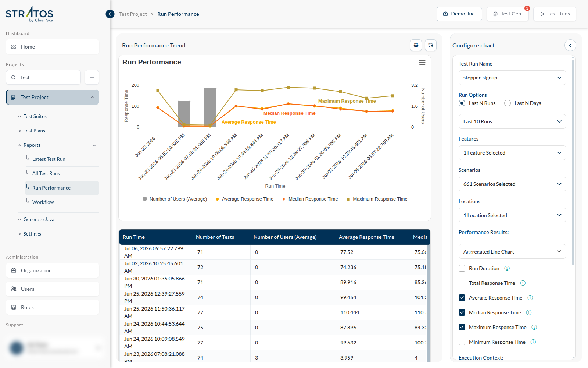Collapse sidebar with the back arrow button
This screenshot has height=368, width=588.
pyautogui.click(x=110, y=14)
